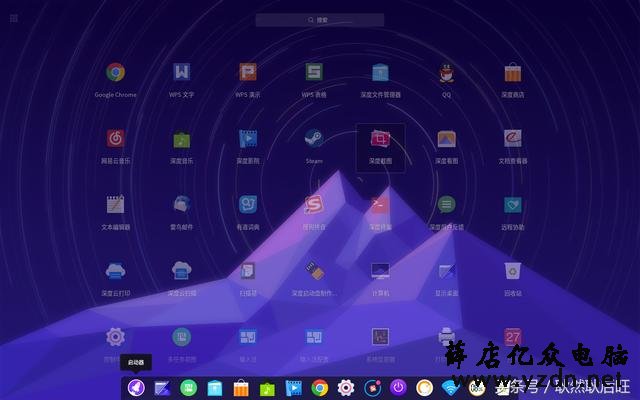Open the green multitasking view grid app
Viewport: 640px width, 400px height.
click(182, 337)
